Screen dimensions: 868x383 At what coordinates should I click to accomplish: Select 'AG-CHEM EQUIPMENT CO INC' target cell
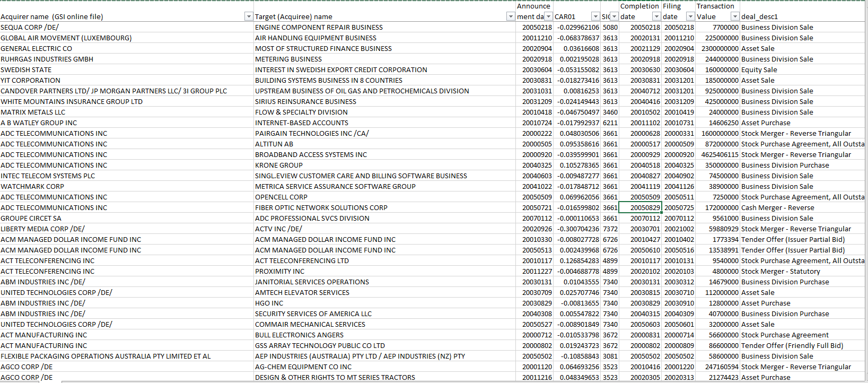[x=384, y=367]
